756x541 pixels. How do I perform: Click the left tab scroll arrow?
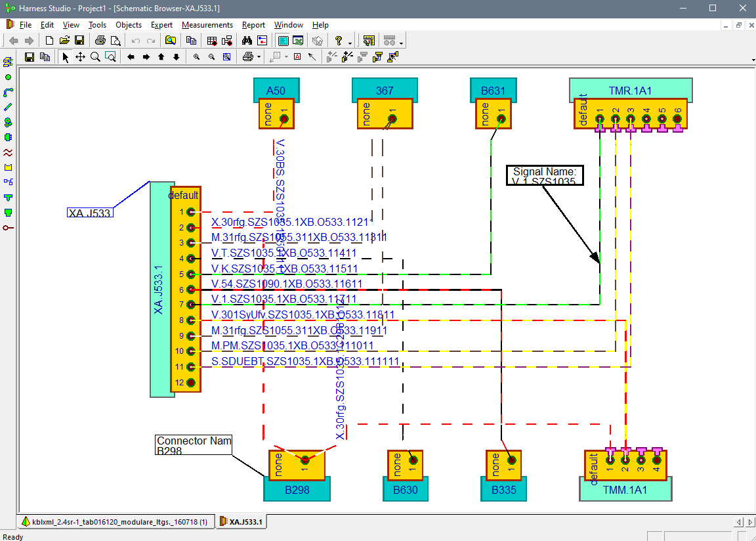pos(738,521)
